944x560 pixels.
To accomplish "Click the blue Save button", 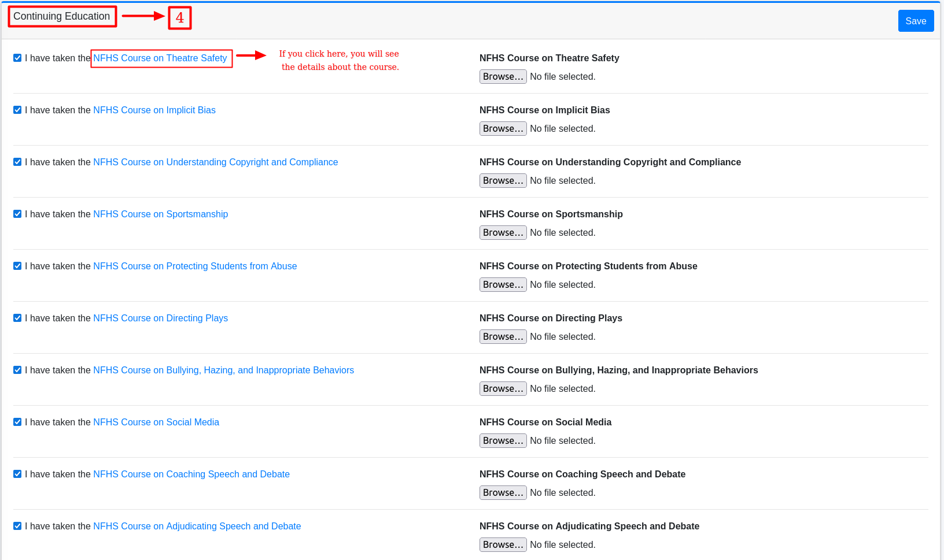I will point(915,21).
